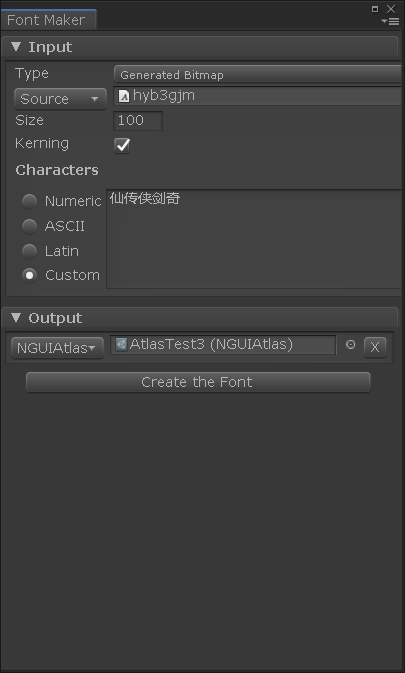The image size is (405, 673).
Task: Open the Source dropdown
Action: (60, 99)
